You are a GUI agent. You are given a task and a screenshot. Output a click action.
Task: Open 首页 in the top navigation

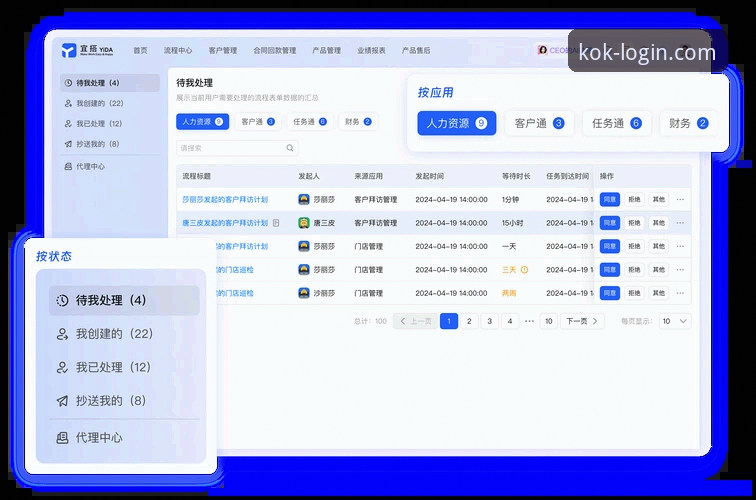coord(140,50)
